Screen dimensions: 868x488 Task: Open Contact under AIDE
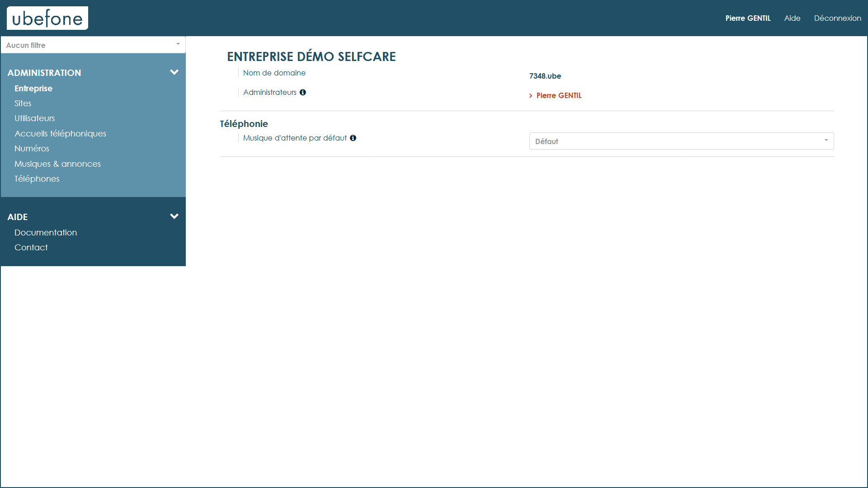(x=31, y=248)
